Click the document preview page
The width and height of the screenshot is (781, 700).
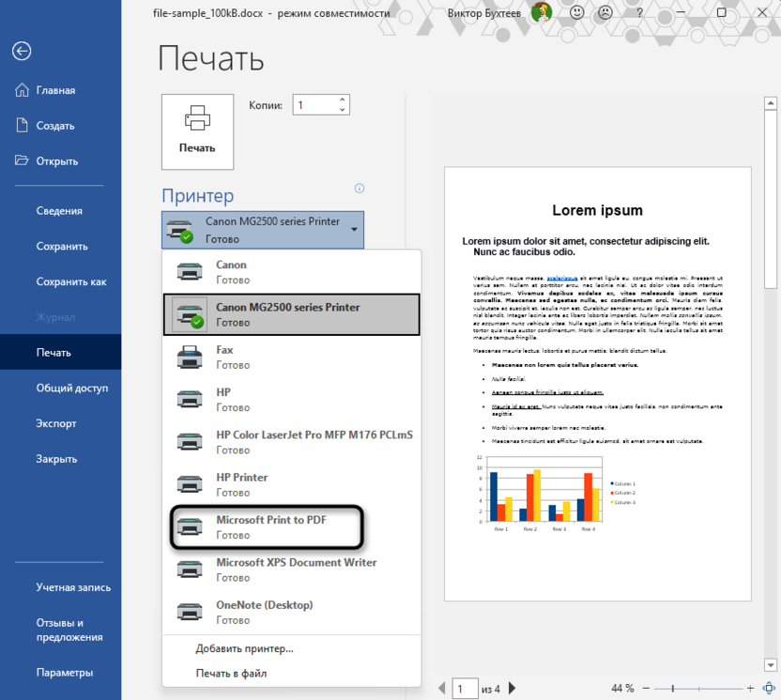click(597, 384)
